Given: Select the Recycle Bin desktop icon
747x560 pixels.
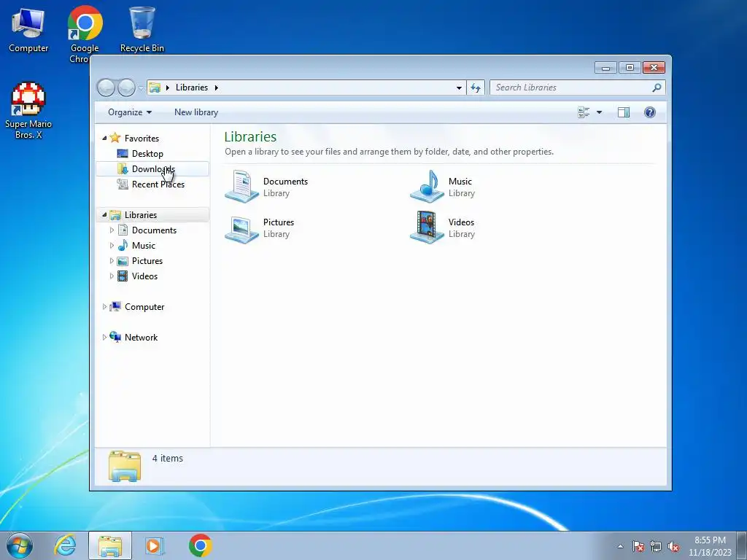Looking at the screenshot, I should click(142, 29).
